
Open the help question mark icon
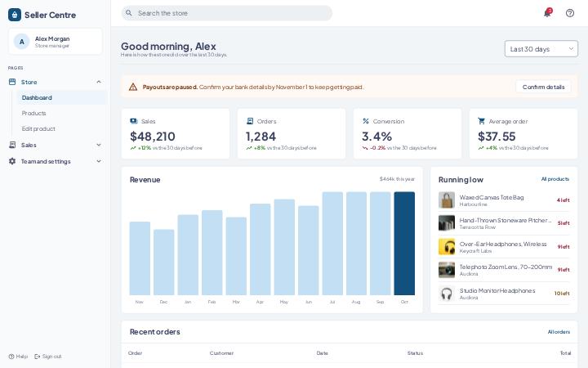pos(570,13)
